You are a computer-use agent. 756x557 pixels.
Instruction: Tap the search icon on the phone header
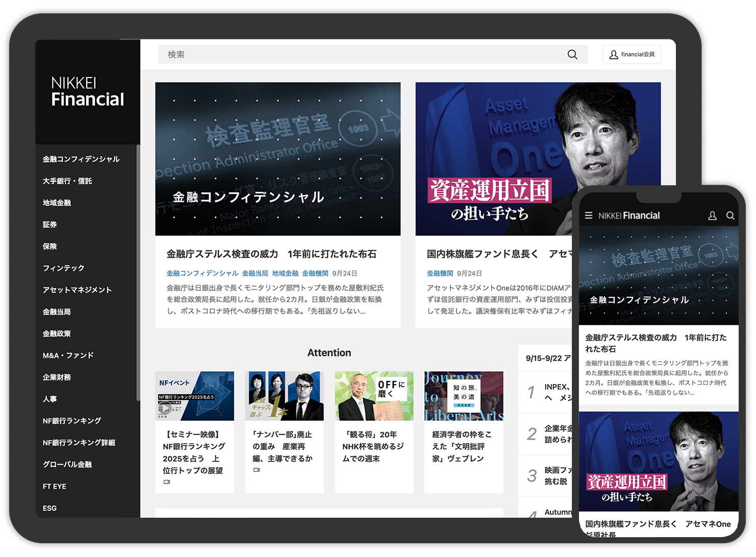(x=730, y=216)
